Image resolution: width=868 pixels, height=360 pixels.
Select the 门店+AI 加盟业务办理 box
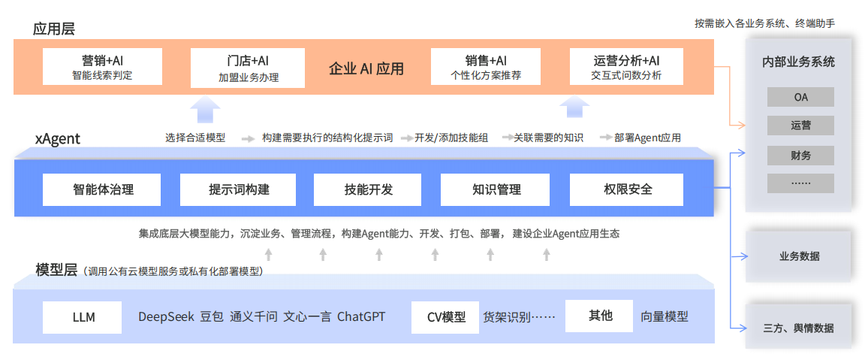click(248, 68)
